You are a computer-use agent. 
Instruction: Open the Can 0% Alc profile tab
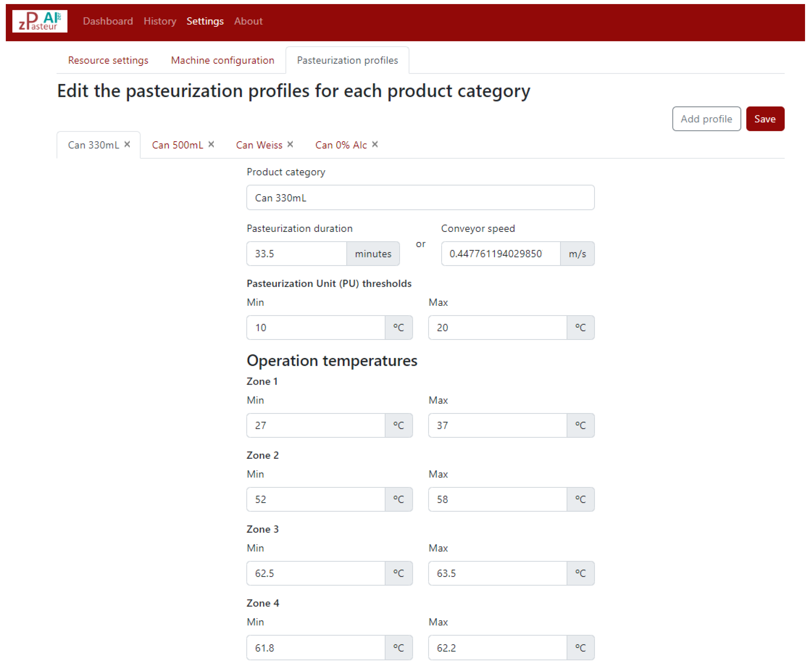tap(341, 145)
